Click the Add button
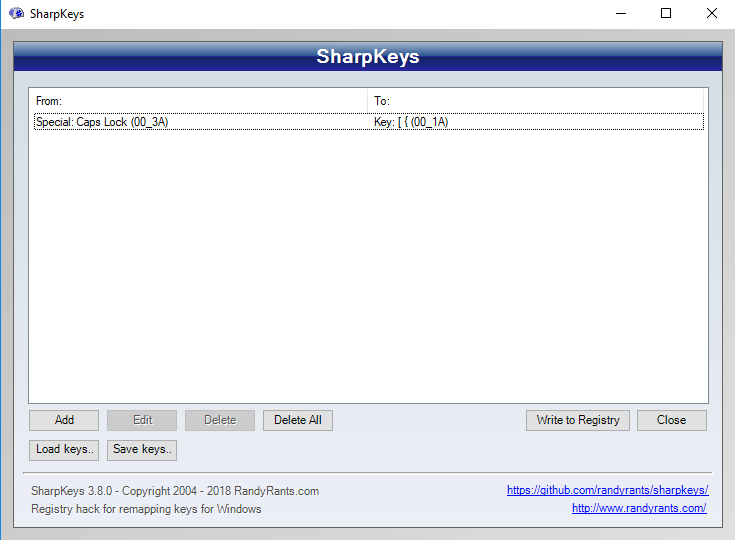The width and height of the screenshot is (735, 540). point(64,420)
